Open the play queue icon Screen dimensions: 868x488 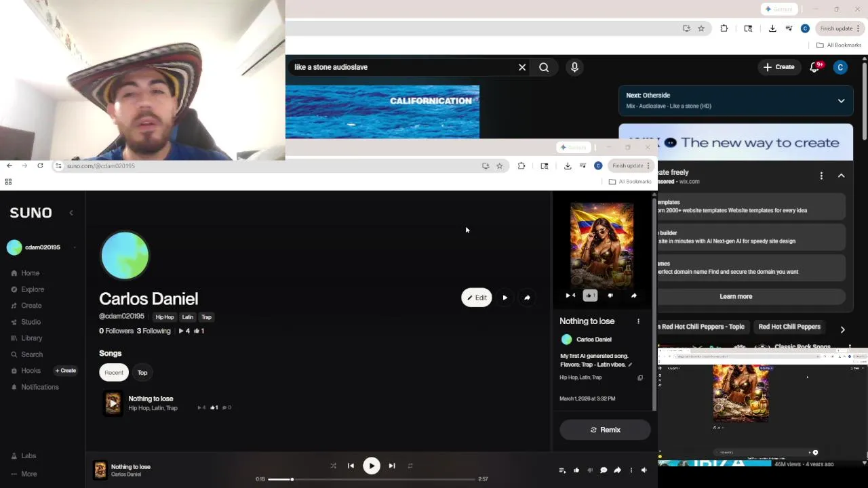click(x=562, y=470)
